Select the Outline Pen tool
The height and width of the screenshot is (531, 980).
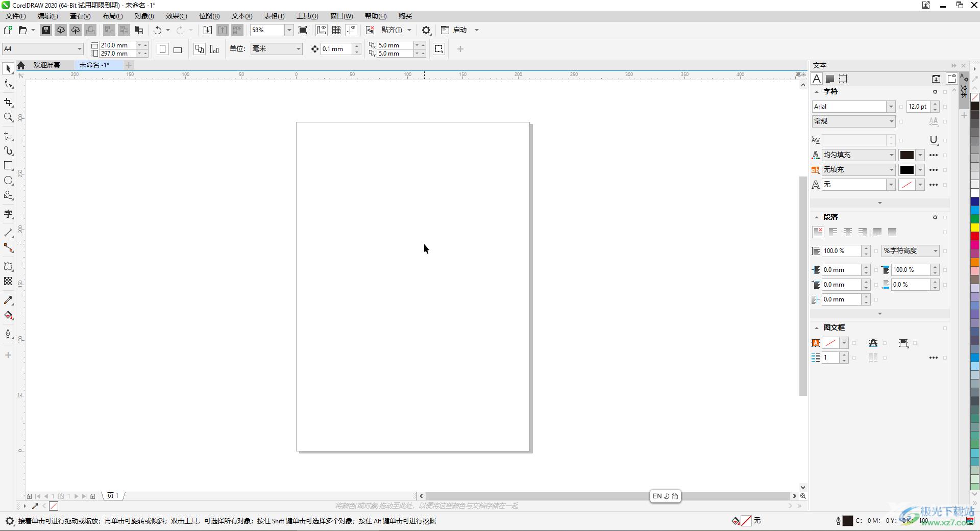(8, 334)
